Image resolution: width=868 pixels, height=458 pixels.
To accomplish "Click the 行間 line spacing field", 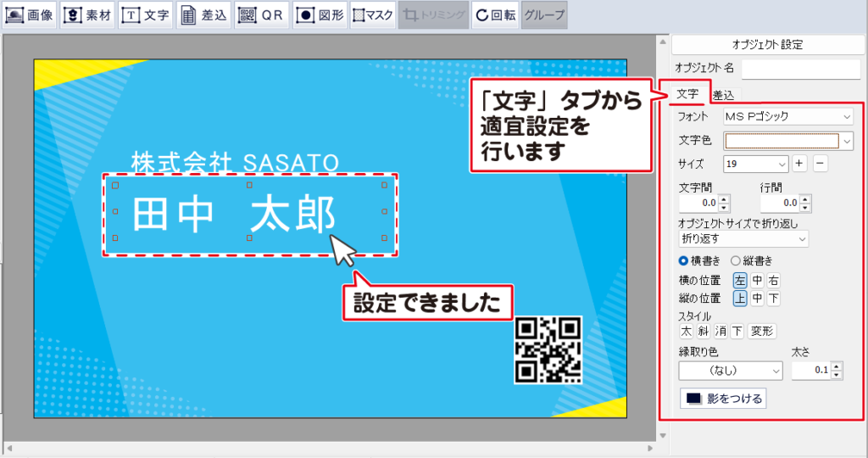I will 780,204.
